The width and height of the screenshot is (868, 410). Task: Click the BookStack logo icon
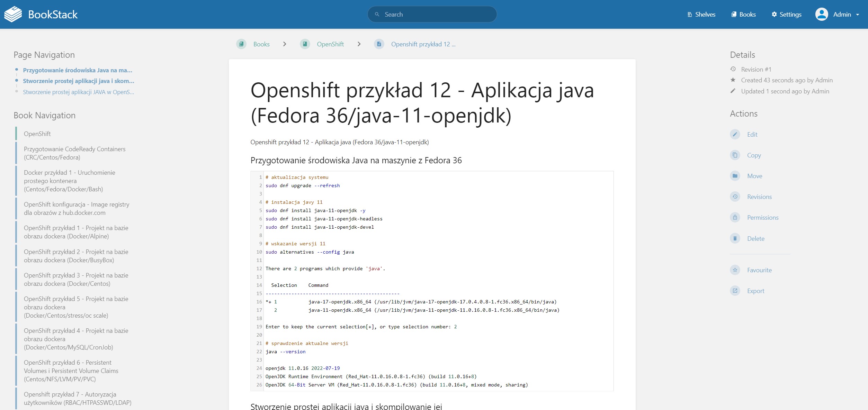(x=13, y=14)
